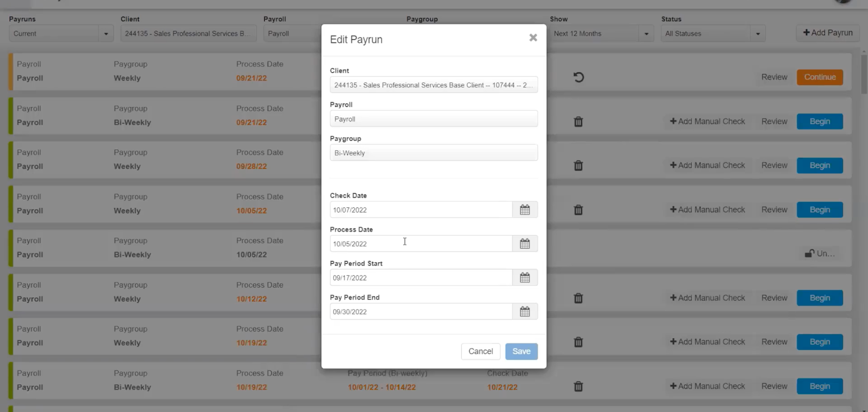This screenshot has height=412, width=868.
Task: Review the 09/28/22 Weekly payrun
Action: (774, 166)
